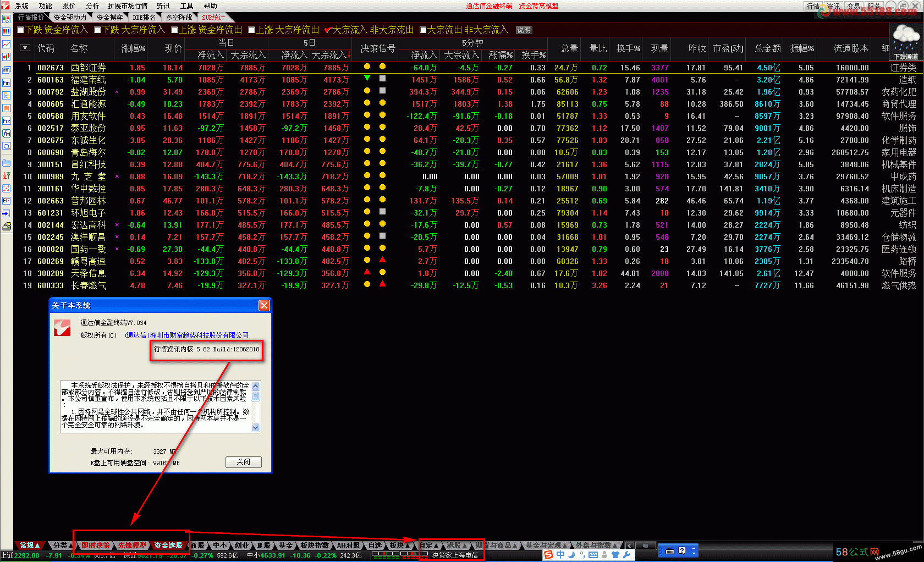Open the Sogou soft keyboard icon
Screen dimensions: 924x562
point(593,554)
